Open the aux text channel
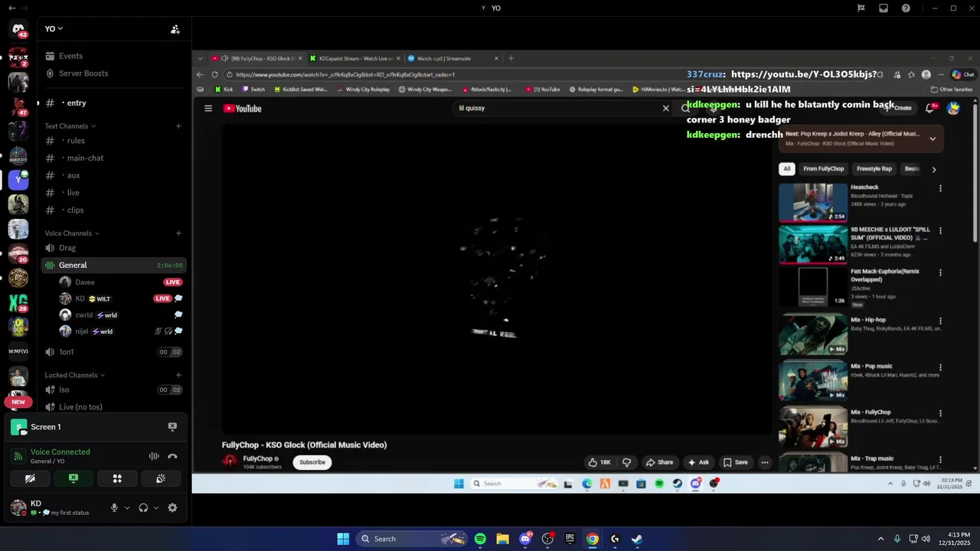The image size is (980, 551). [115, 175]
